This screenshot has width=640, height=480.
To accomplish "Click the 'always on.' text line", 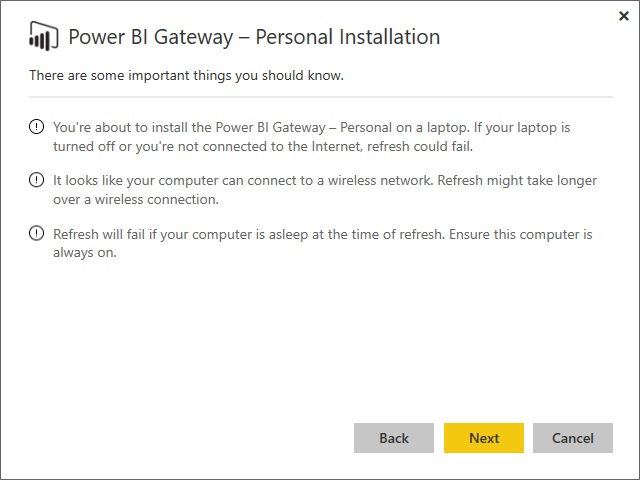I will coord(85,252).
